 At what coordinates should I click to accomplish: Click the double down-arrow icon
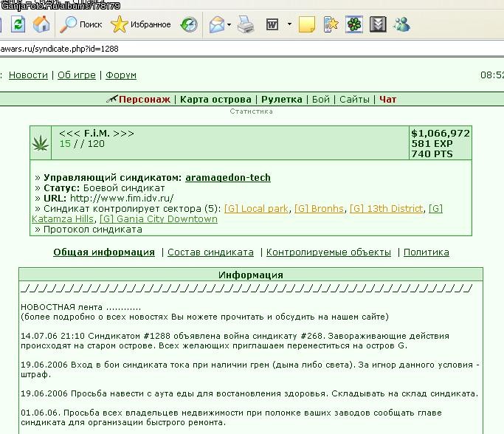tap(378, 24)
